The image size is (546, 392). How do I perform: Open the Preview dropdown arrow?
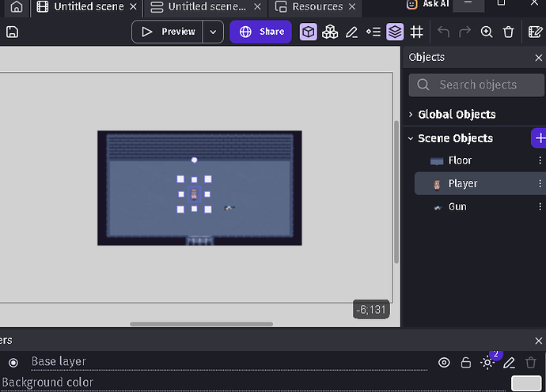point(213,32)
